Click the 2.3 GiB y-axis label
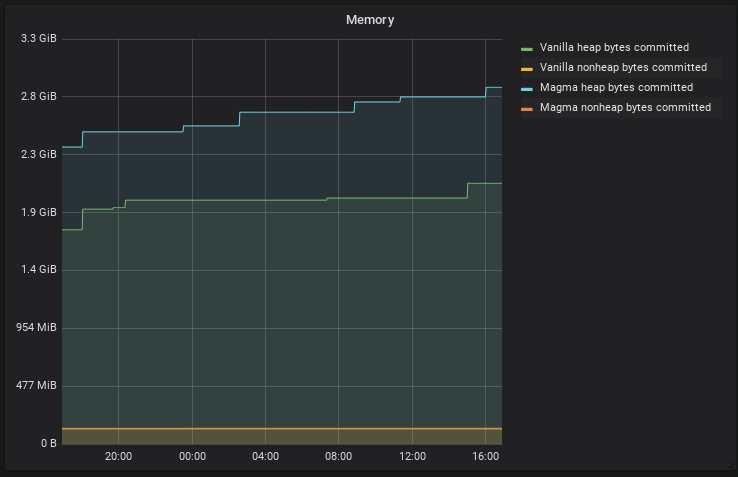 click(39, 154)
